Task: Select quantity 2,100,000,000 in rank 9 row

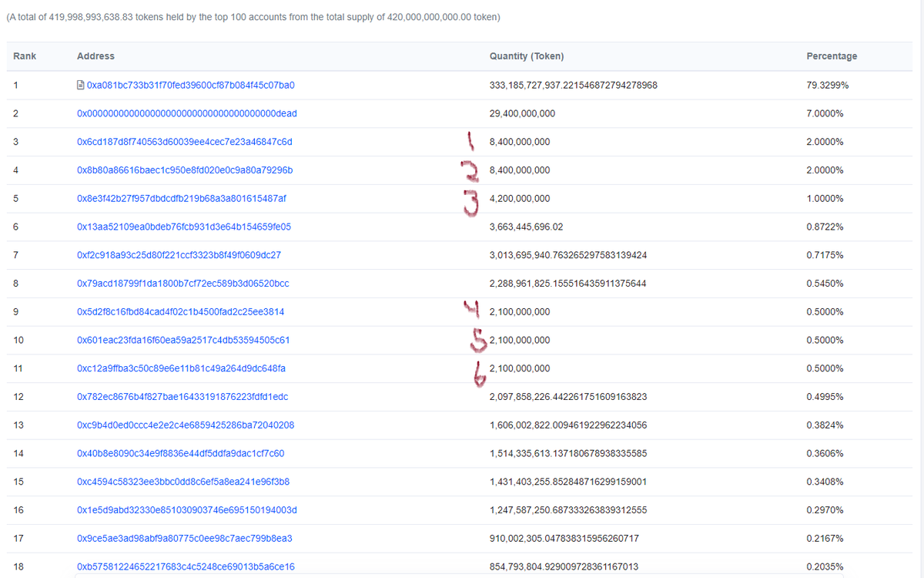Action: 520,311
